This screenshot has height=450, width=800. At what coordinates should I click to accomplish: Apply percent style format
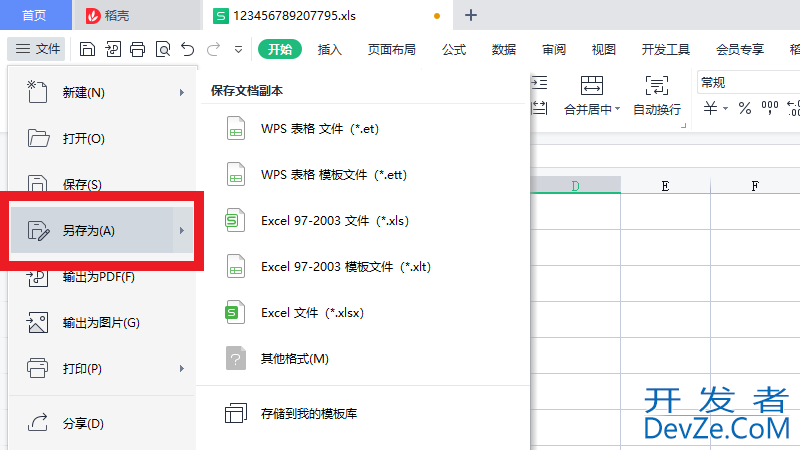coord(745,108)
